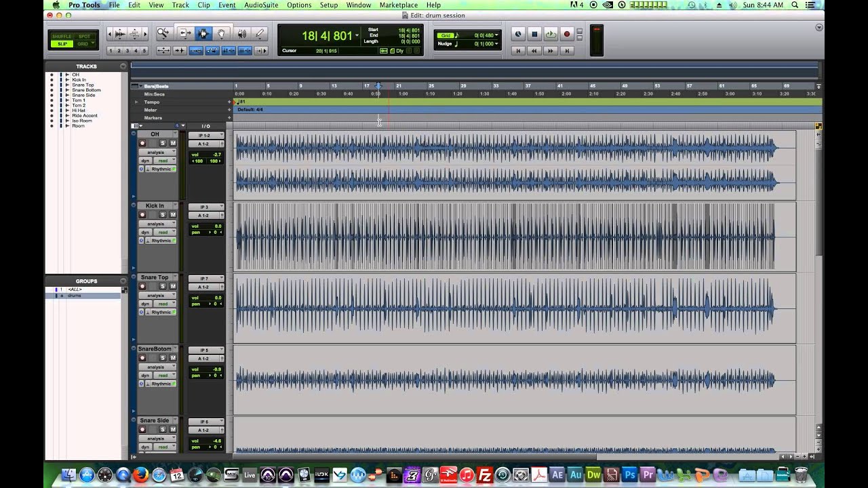Image resolution: width=868 pixels, height=488 pixels.
Task: Open the Track menu
Action: (x=180, y=5)
